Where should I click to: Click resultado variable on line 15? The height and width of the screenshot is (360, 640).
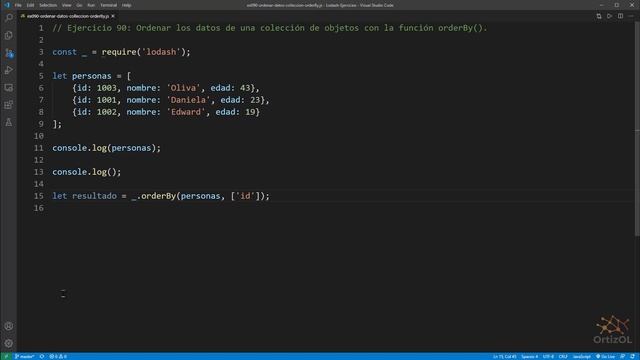tap(94, 196)
